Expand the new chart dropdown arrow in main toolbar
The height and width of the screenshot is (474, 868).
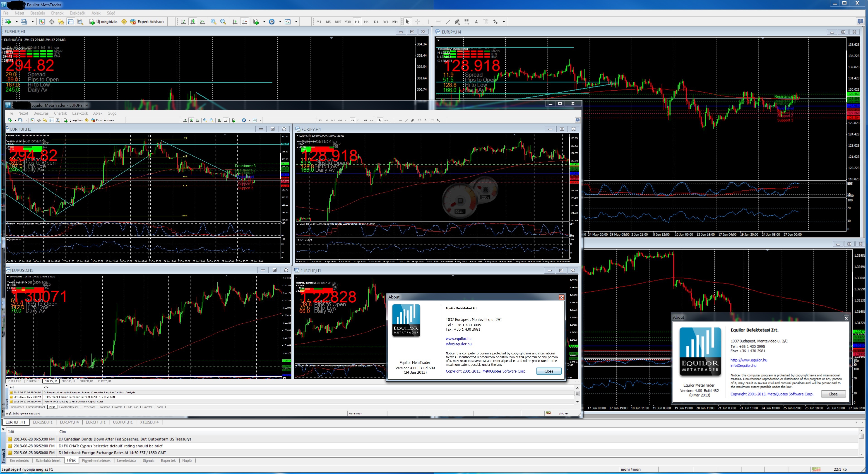click(17, 22)
